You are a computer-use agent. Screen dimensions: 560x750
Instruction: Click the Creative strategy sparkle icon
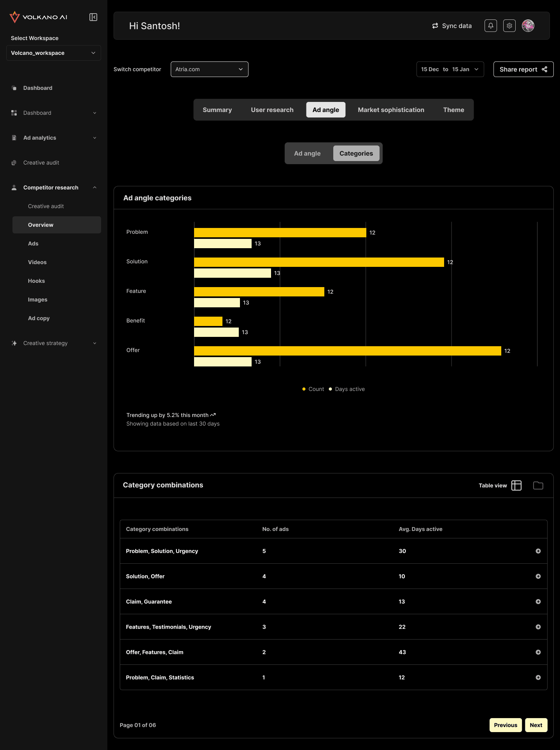click(14, 343)
